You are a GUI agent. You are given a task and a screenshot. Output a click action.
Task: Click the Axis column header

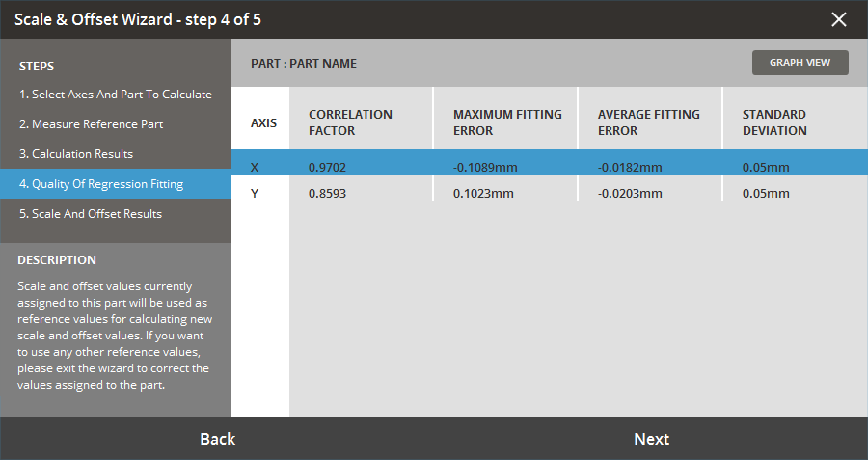click(263, 123)
